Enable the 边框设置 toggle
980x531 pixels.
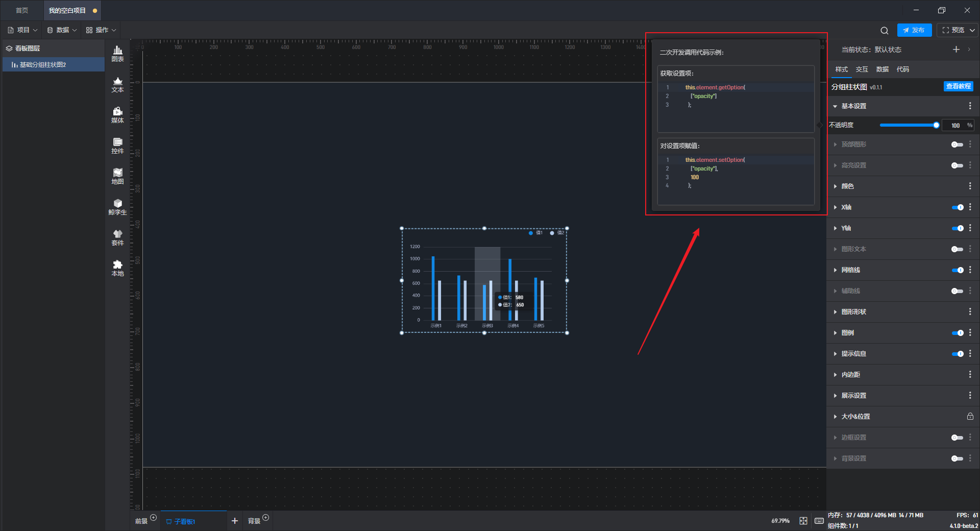point(957,438)
